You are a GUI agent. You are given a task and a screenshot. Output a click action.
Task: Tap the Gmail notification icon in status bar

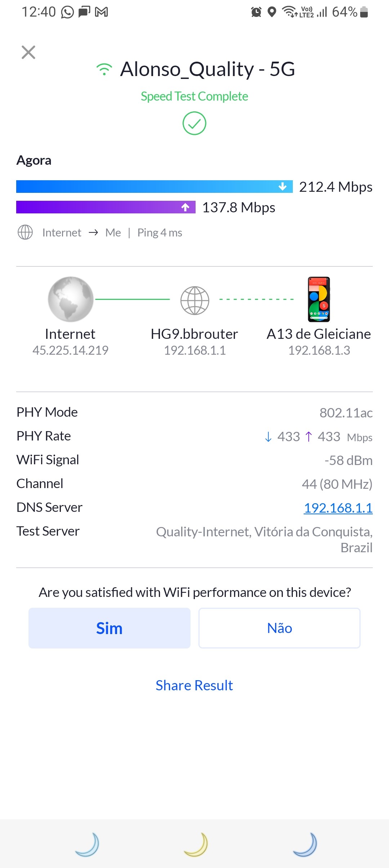[x=101, y=12]
